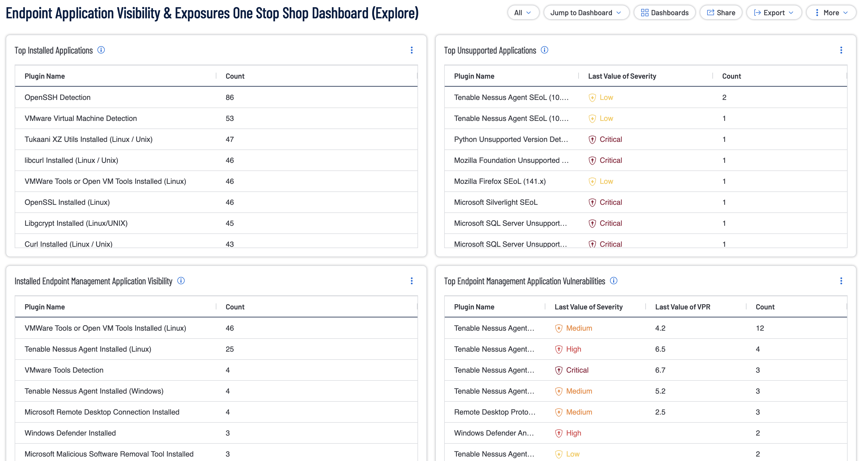Expand the Jump to Dashboard dropdown
Viewport: 868px width, 461px height.
586,13
